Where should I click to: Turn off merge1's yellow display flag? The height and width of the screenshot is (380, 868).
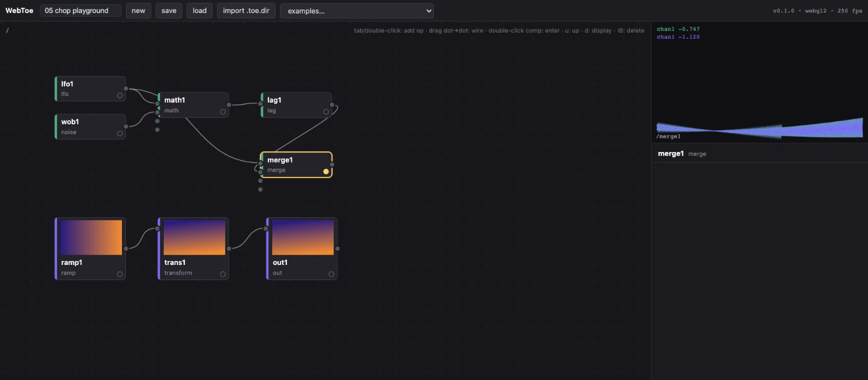(326, 172)
